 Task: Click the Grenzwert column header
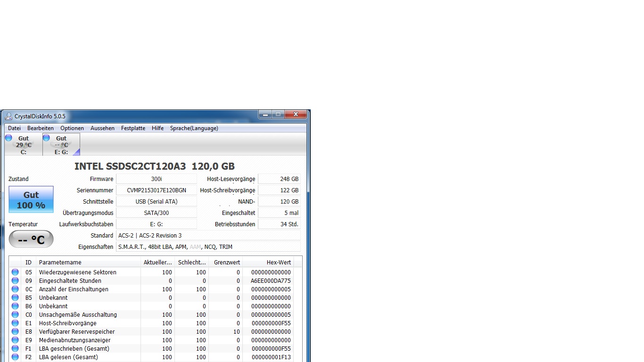click(x=225, y=263)
